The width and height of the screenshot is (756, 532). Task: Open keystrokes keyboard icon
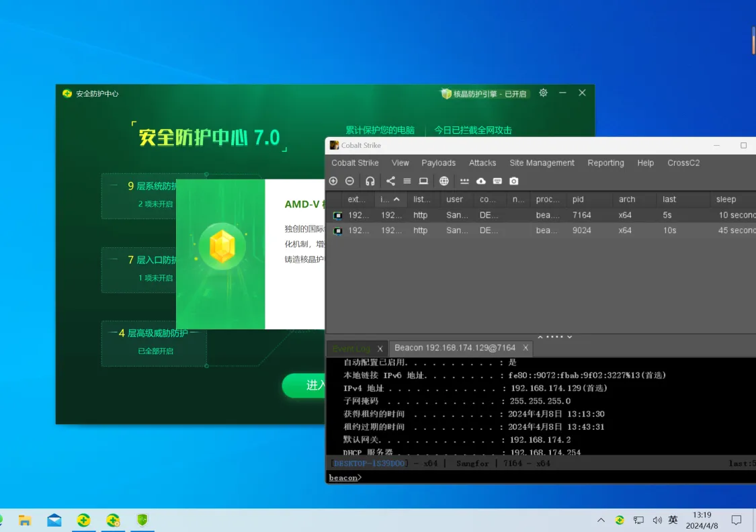pos(497,181)
